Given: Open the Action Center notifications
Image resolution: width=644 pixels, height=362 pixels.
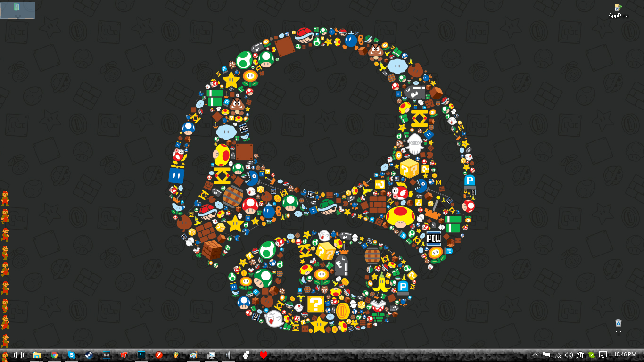Looking at the screenshot, I should point(603,355).
